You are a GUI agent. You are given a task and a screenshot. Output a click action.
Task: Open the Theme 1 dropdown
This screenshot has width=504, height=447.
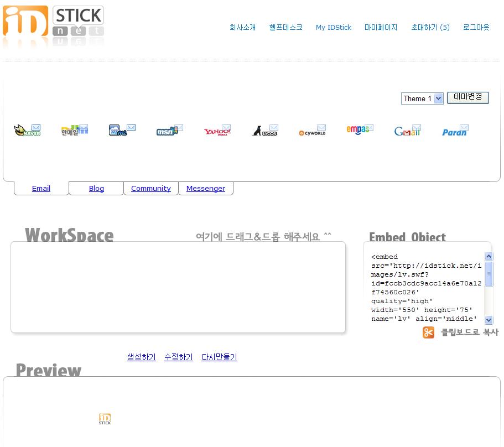422,98
